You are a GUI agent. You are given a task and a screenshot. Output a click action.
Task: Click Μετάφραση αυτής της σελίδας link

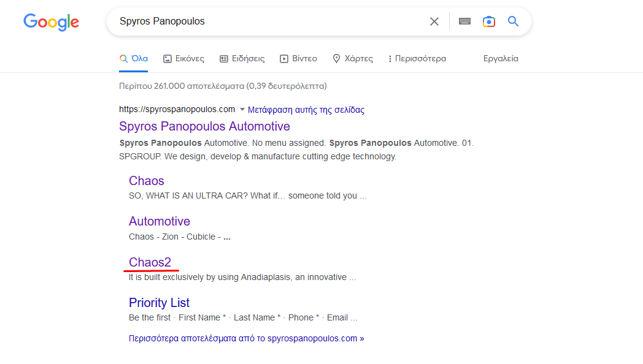pyautogui.click(x=306, y=110)
